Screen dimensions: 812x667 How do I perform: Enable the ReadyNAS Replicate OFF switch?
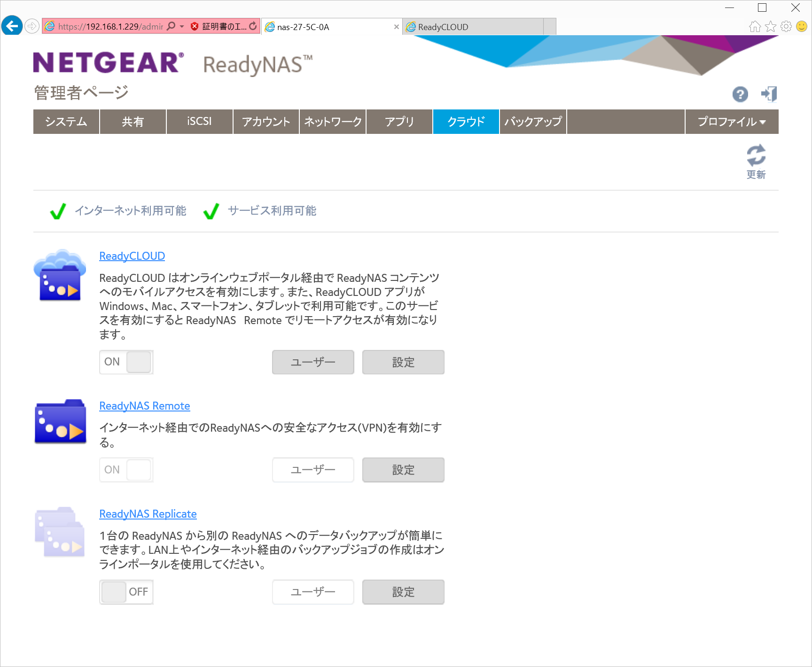click(126, 592)
